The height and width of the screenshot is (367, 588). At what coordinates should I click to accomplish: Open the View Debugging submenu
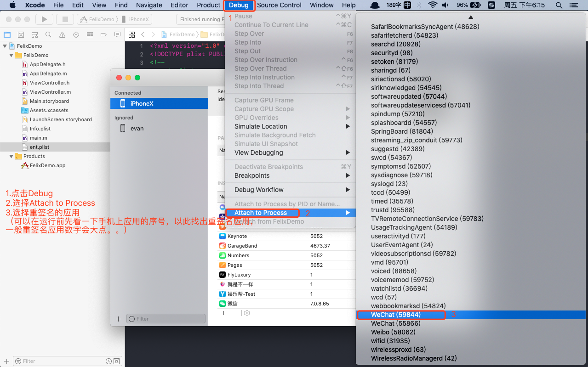pos(291,152)
